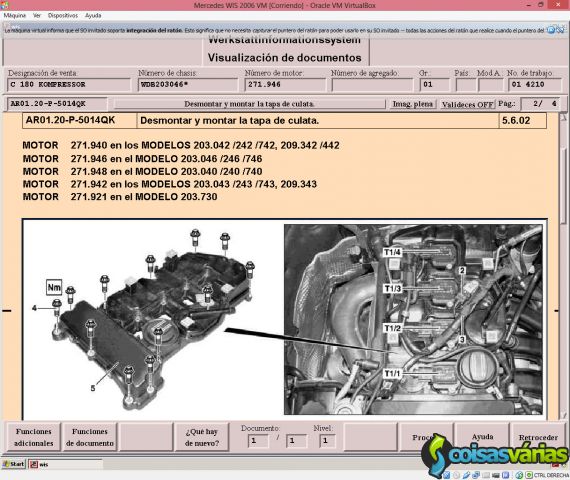Image resolution: width=570 pixels, height=480 pixels.
Task: Click the Retroceder button
Action: point(538,437)
